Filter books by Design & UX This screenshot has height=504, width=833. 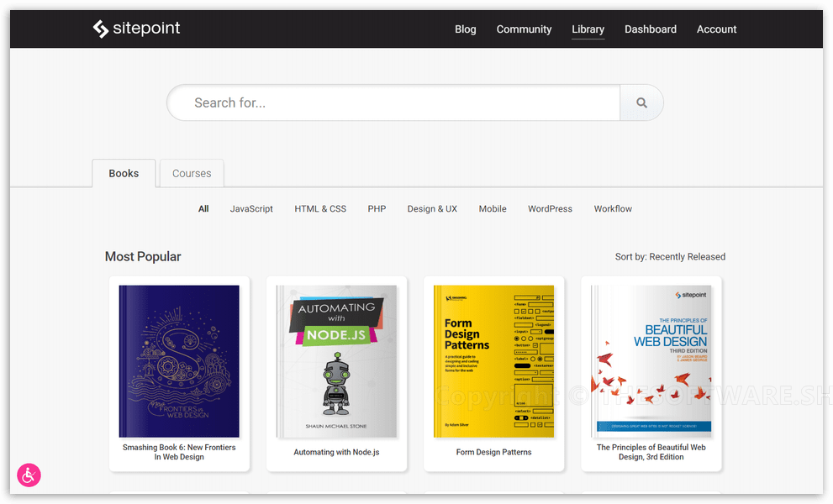(432, 208)
